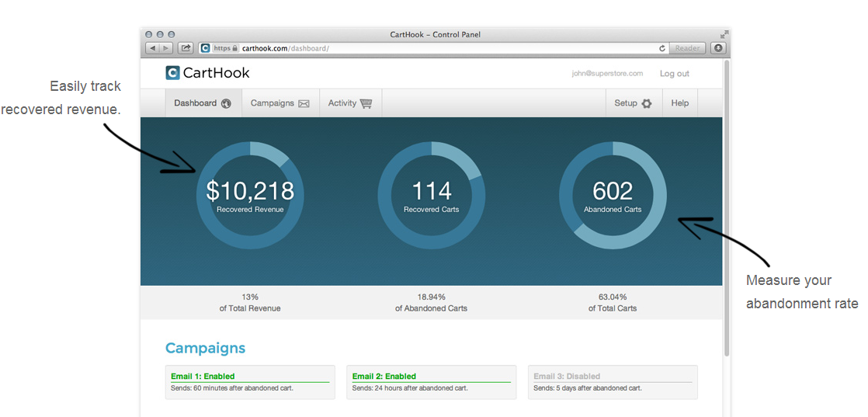Click 'Sends: 60 minutes after abandoned cart.' text
Viewport: 868px width, 417px height.
pos(232,388)
